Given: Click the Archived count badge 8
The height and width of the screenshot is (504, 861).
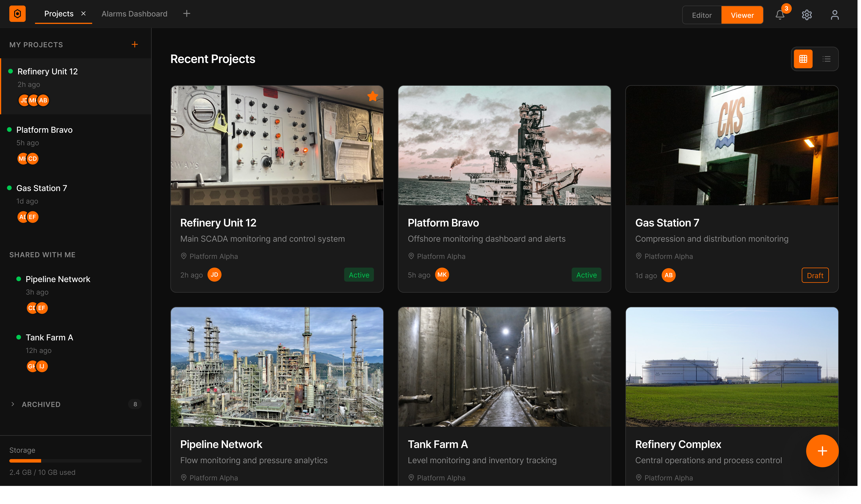Looking at the screenshot, I should 135,404.
